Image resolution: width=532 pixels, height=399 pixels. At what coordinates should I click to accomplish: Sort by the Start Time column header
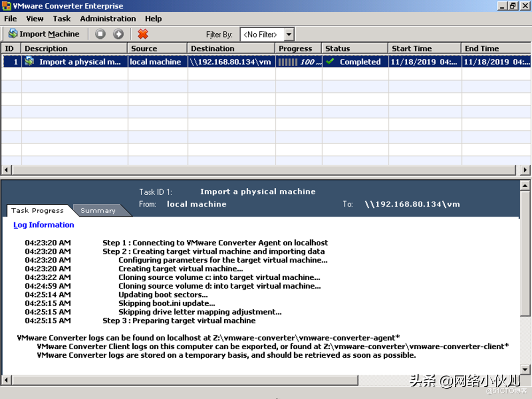425,48
